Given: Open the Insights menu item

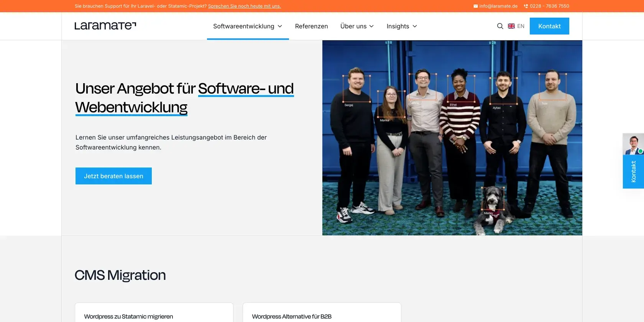Looking at the screenshot, I should click(398, 26).
